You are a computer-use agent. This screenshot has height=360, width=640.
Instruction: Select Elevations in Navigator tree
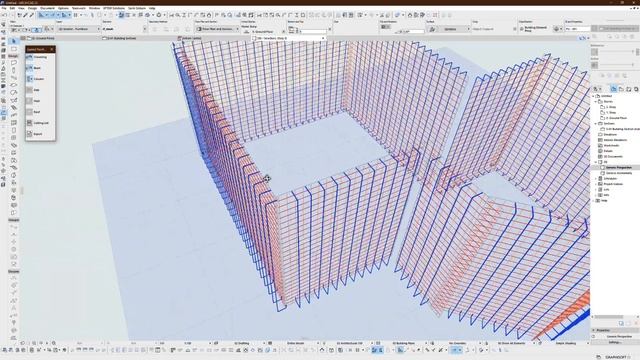point(607,134)
